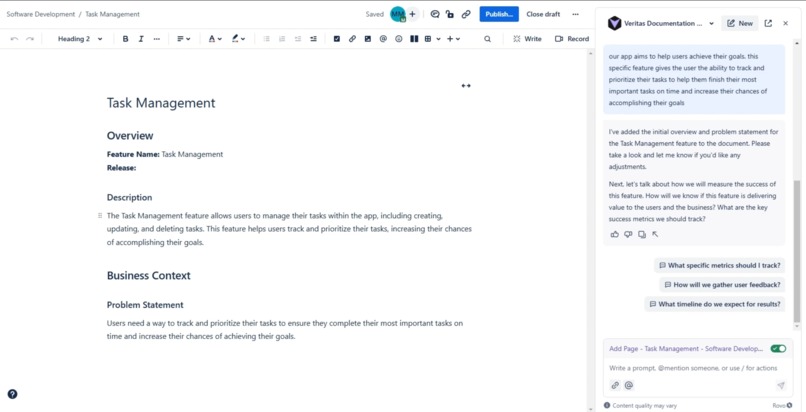Click the Business Context heading
The image size is (806, 412).
pyautogui.click(x=149, y=275)
